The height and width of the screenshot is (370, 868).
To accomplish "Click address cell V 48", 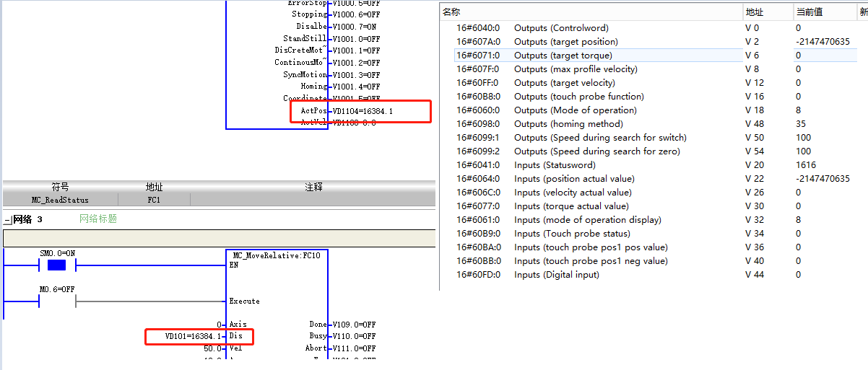I will 755,124.
